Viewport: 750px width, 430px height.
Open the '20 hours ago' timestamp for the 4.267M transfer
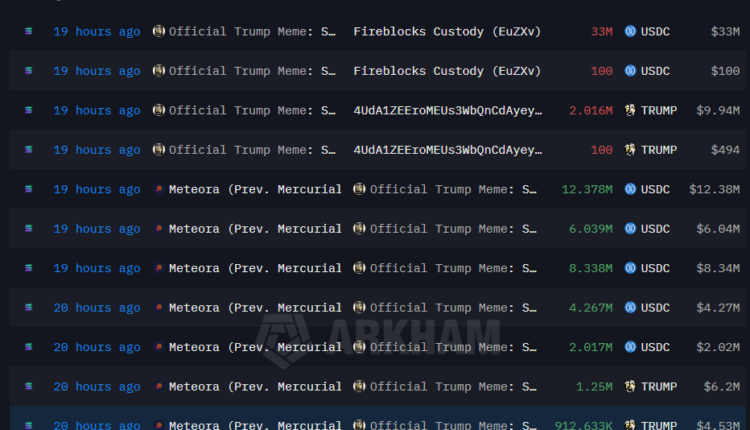97,308
